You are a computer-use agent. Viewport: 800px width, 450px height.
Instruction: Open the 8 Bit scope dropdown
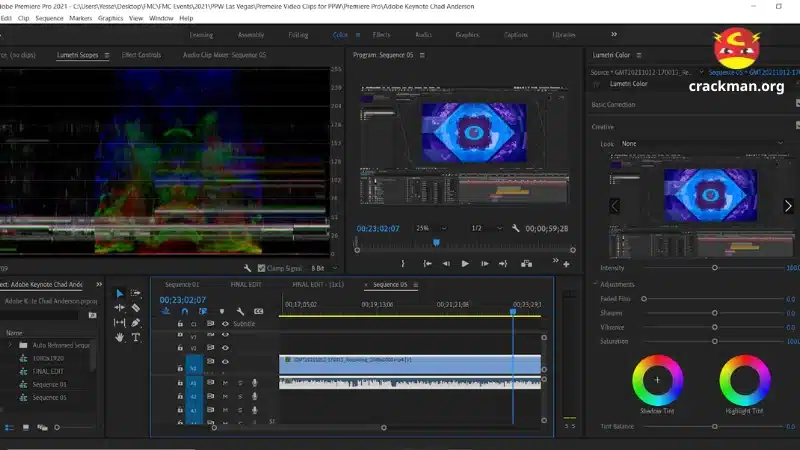(324, 268)
